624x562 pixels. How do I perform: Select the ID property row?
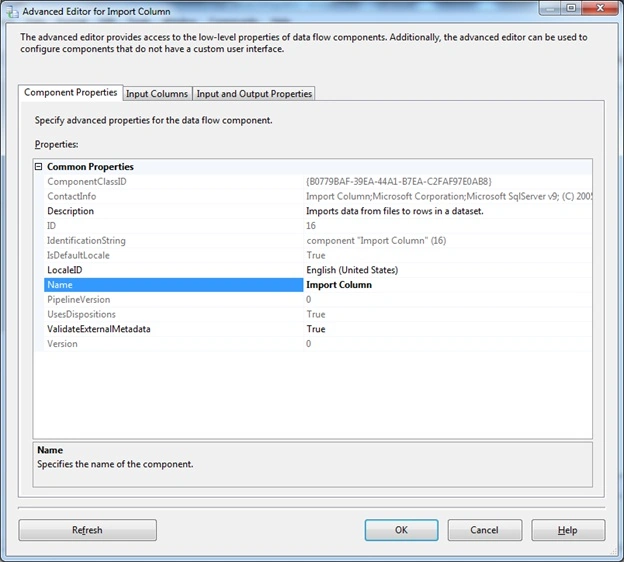click(174, 226)
